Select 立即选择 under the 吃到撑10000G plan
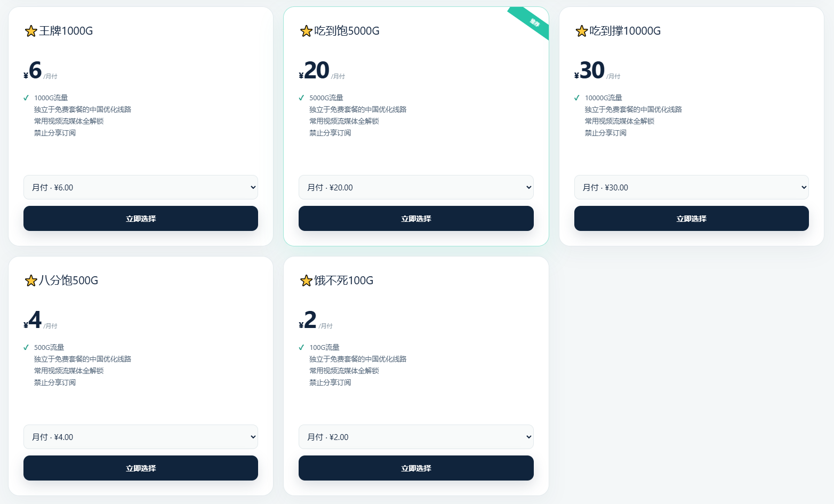Image resolution: width=834 pixels, height=504 pixels. [x=692, y=219]
